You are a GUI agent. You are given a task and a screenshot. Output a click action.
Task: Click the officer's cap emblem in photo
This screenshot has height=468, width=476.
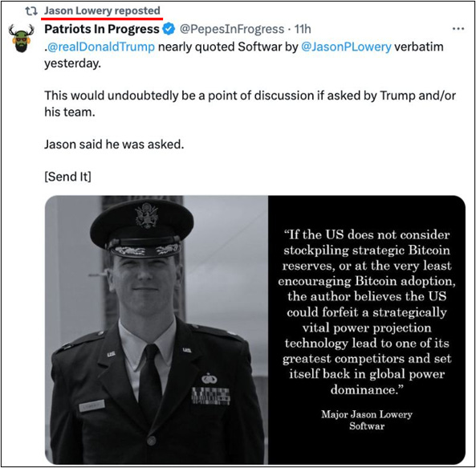click(147, 215)
